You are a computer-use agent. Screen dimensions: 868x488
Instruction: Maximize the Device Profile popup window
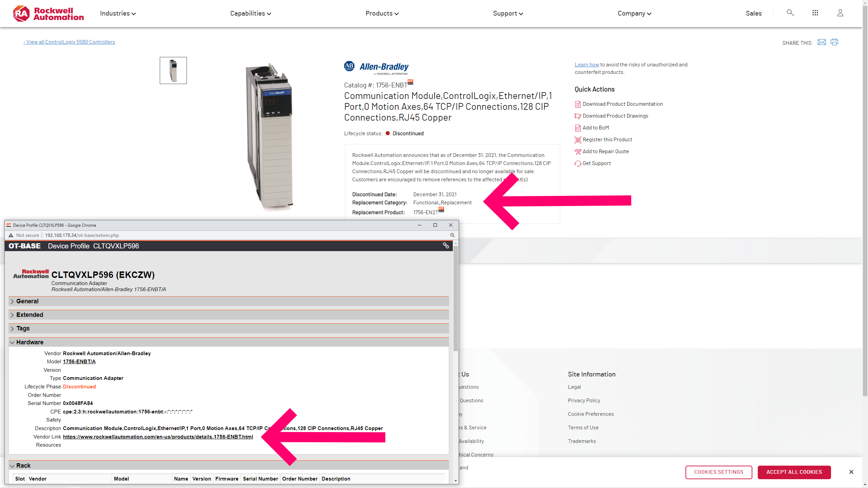click(x=435, y=225)
